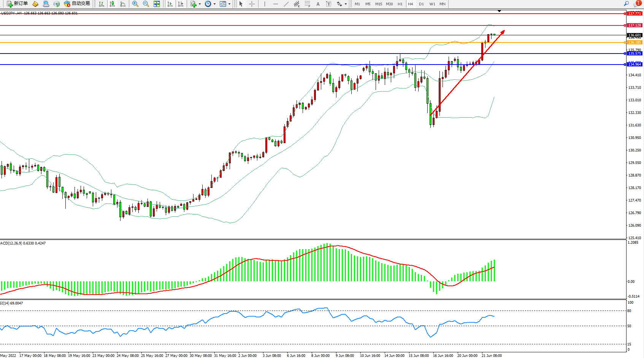The image size is (644, 358).
Task: Switch chart to candlestick mode
Action: 112,4
